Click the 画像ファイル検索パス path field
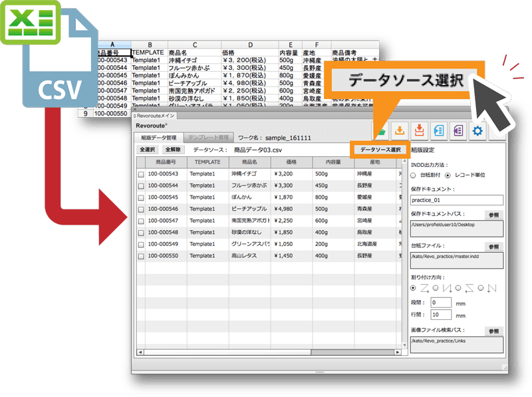This screenshot has width=532, height=397. point(457,344)
